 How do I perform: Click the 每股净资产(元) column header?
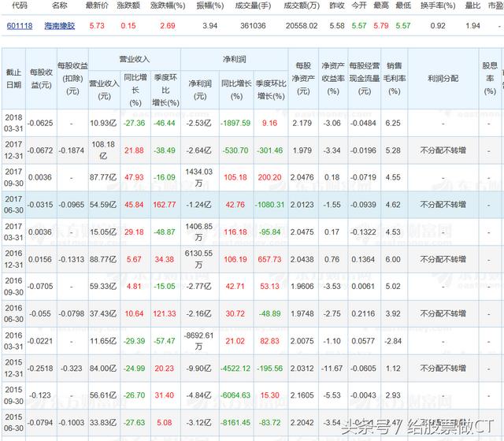pyautogui.click(x=303, y=79)
